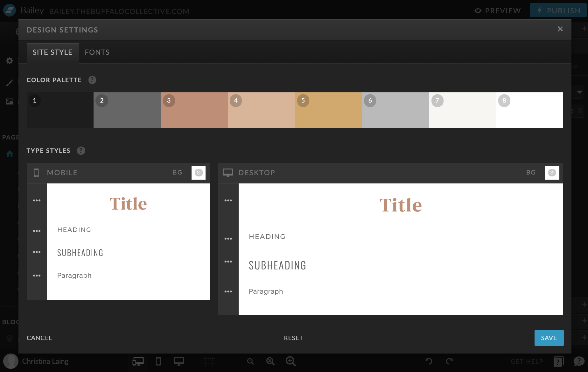Open the Color Palette help question mark
The height and width of the screenshot is (372, 588).
(92, 80)
